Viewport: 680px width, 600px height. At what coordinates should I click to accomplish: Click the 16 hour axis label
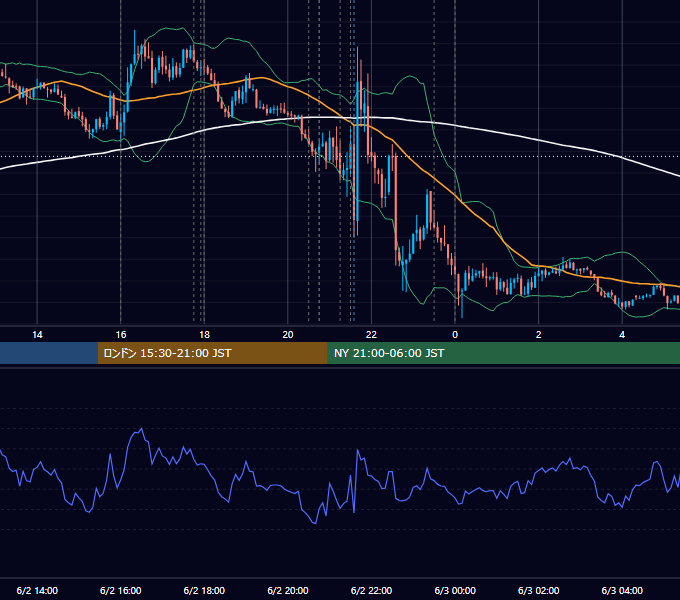tap(121, 335)
